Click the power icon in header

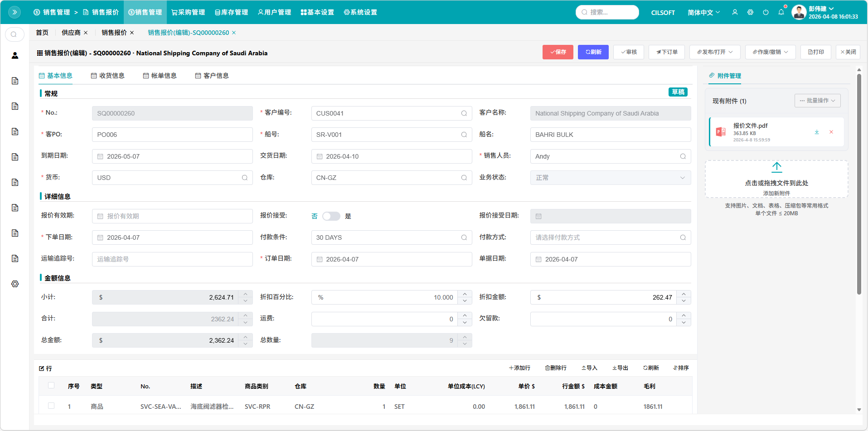(766, 12)
